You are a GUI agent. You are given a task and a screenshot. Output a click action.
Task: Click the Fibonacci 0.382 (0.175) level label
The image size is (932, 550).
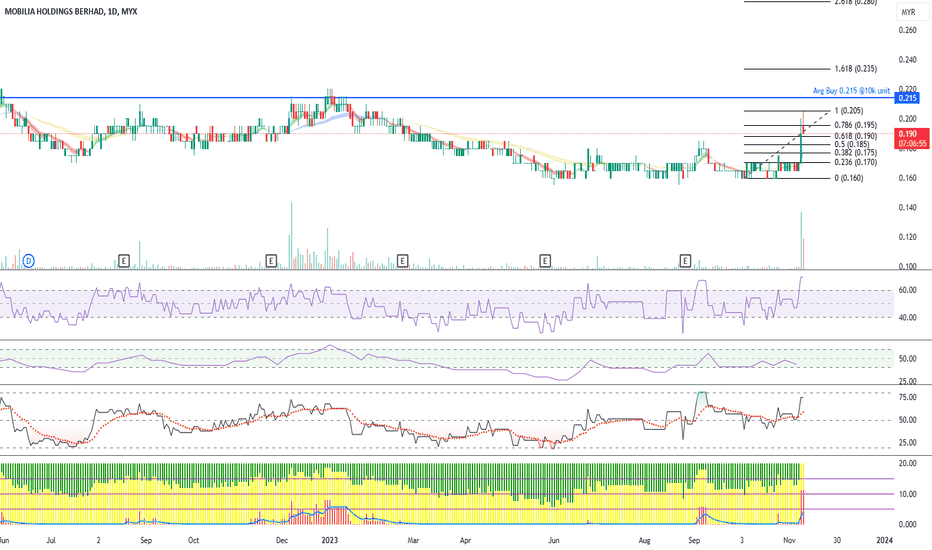[855, 153]
